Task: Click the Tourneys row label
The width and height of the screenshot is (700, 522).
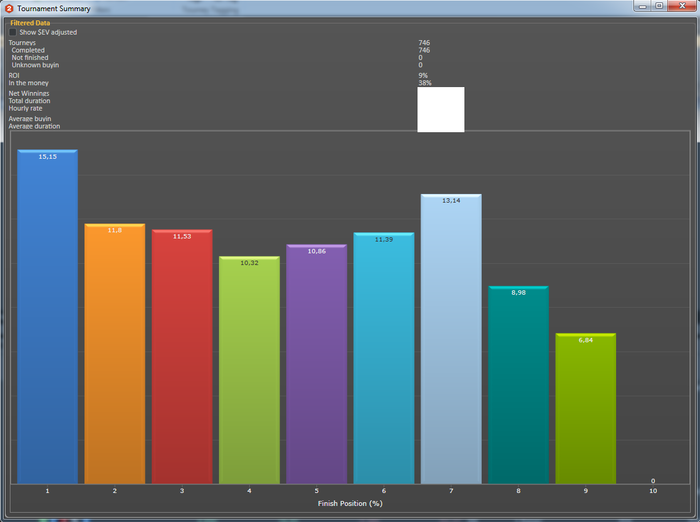Action: point(22,43)
